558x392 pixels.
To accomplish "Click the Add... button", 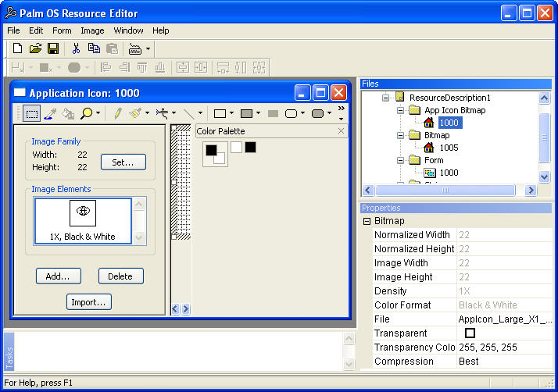I will pos(59,276).
